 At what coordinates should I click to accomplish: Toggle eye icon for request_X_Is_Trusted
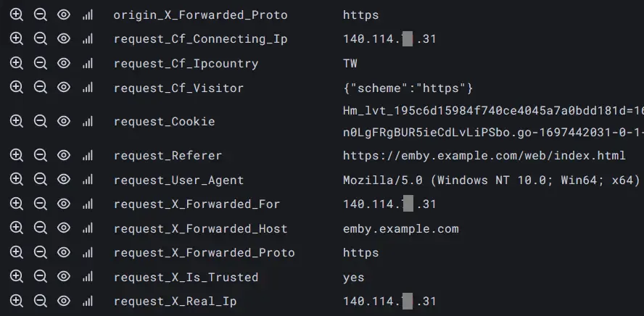64,277
